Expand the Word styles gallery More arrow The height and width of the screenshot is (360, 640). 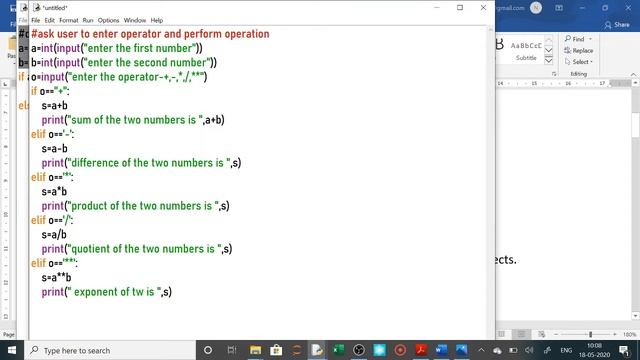tap(549, 60)
